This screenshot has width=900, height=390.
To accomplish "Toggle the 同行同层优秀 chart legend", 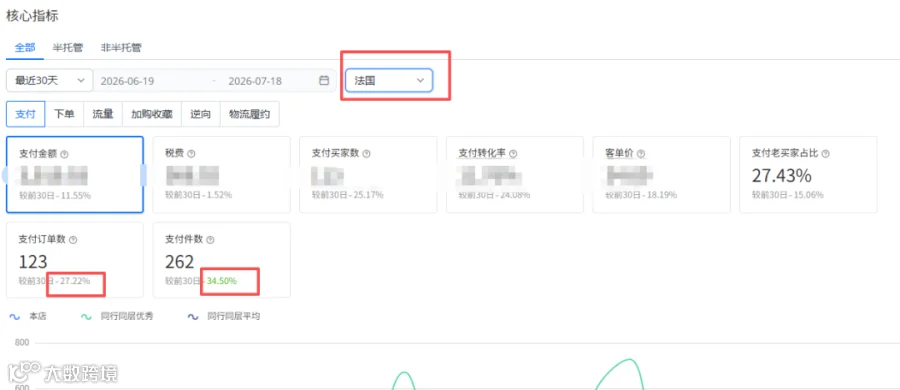I will click(x=118, y=316).
